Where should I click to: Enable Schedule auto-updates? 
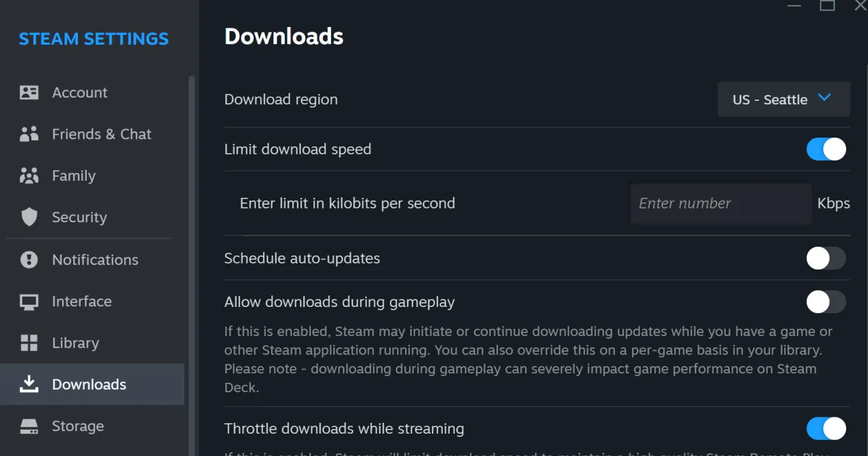click(826, 258)
